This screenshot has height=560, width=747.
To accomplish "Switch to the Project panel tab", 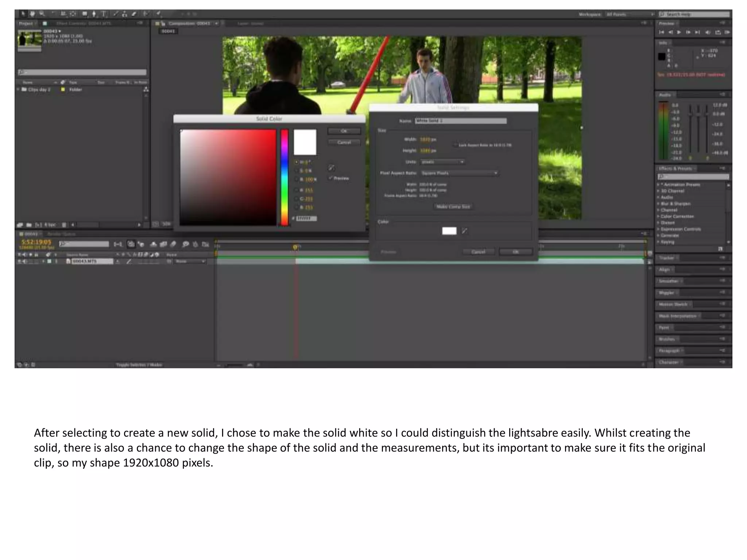I will [x=26, y=23].
